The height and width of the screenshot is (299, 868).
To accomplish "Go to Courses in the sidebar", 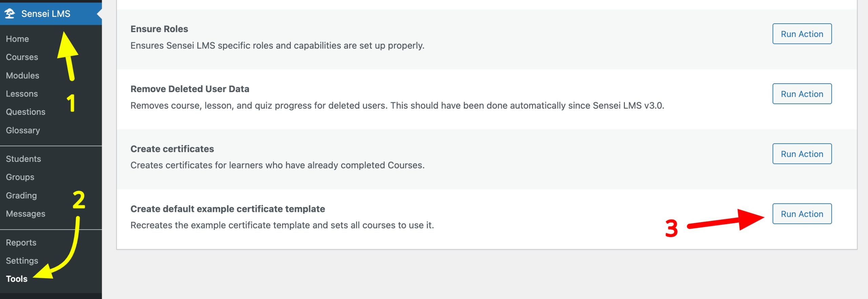I will [x=22, y=57].
